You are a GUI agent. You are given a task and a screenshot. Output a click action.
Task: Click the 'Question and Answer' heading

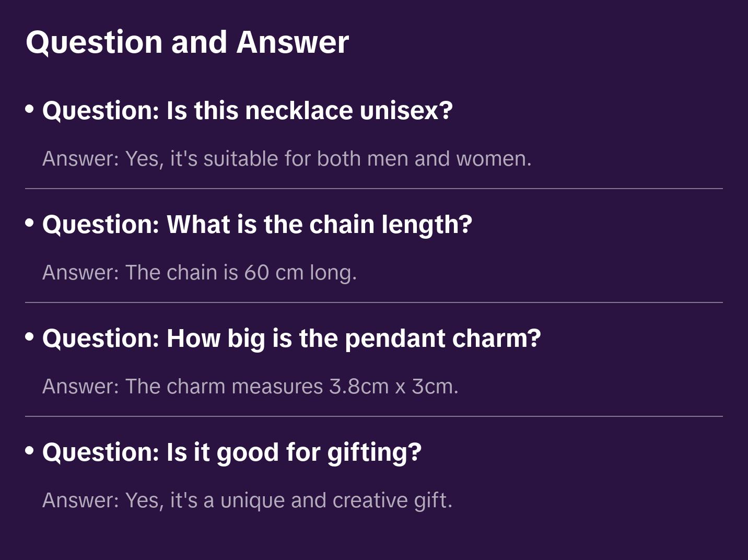click(x=187, y=42)
